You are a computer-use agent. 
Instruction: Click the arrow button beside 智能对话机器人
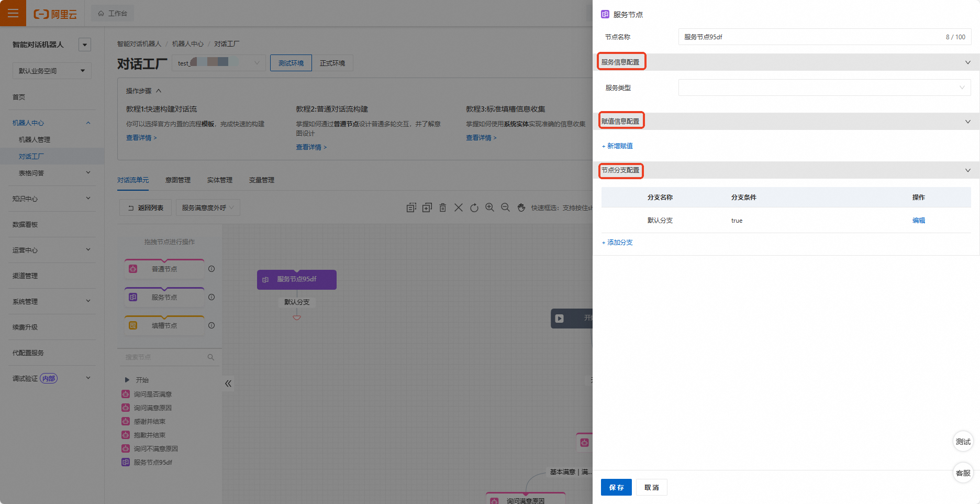point(85,45)
